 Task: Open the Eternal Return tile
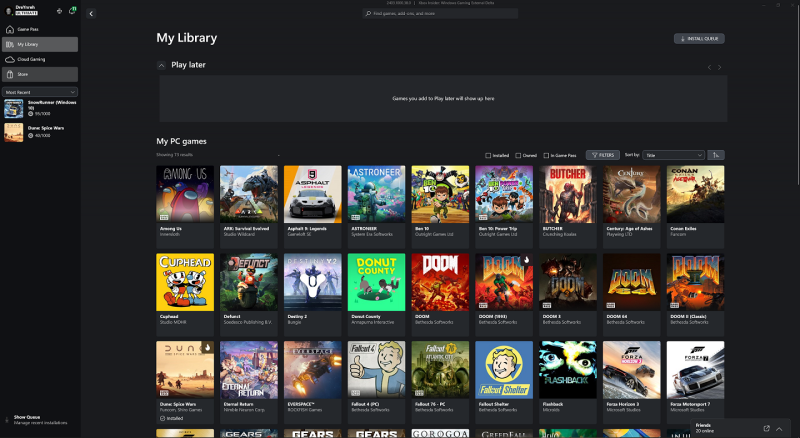(249, 382)
